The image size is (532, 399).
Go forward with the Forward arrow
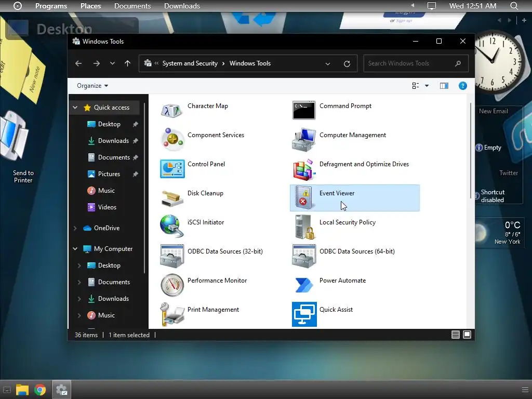pyautogui.click(x=96, y=63)
